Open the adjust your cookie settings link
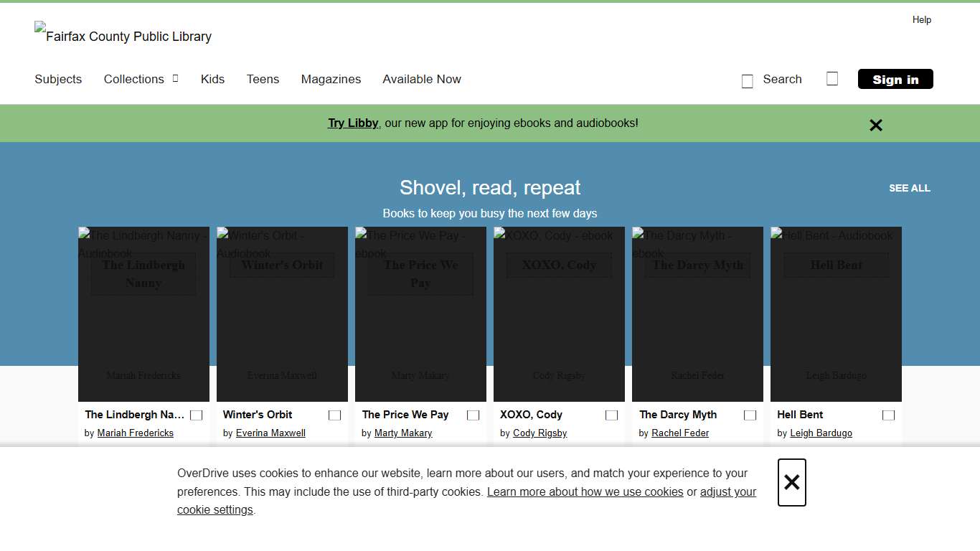The image size is (980, 551). [x=727, y=491]
